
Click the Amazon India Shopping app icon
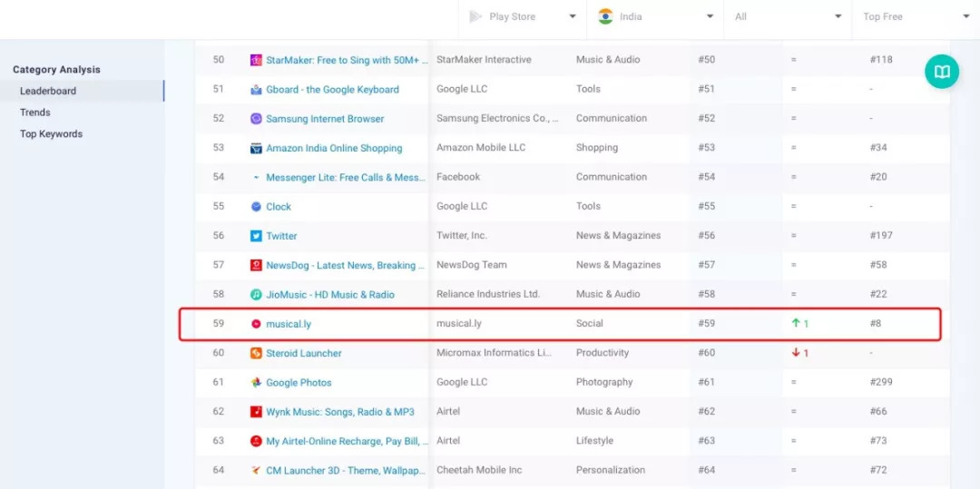(x=256, y=148)
